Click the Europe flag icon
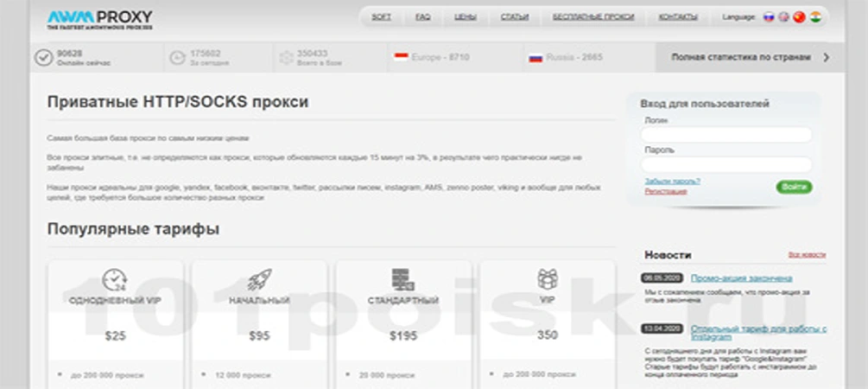 pos(402,56)
